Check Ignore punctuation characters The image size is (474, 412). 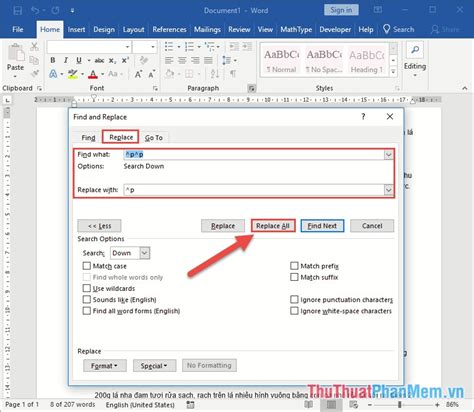pos(294,299)
